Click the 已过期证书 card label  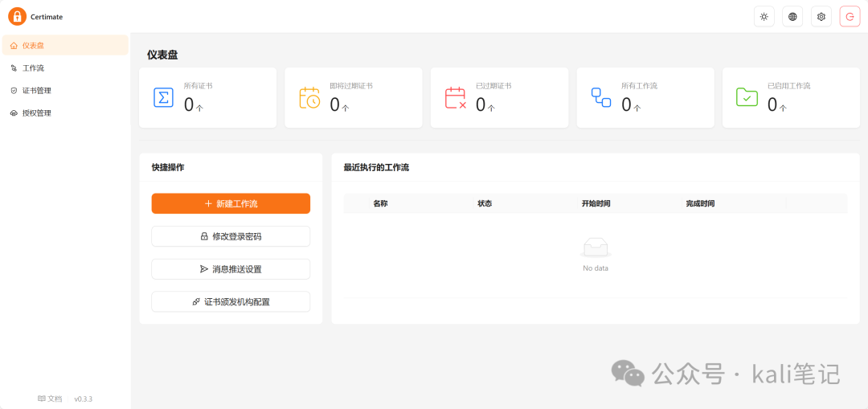[493, 86]
